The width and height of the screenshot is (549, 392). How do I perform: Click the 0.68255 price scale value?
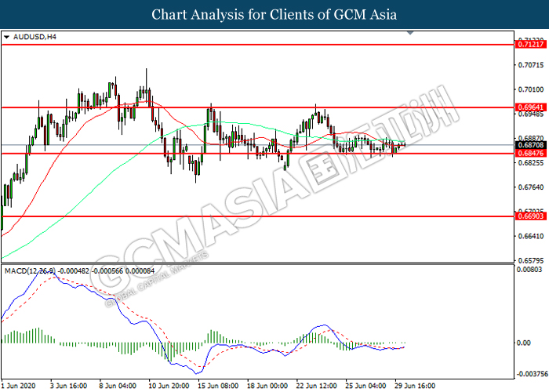[x=531, y=163]
